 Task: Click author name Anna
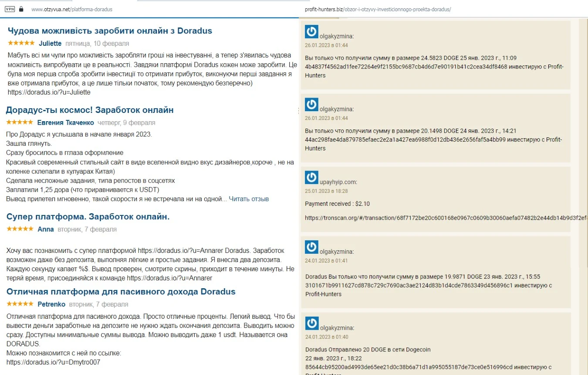[x=46, y=229]
